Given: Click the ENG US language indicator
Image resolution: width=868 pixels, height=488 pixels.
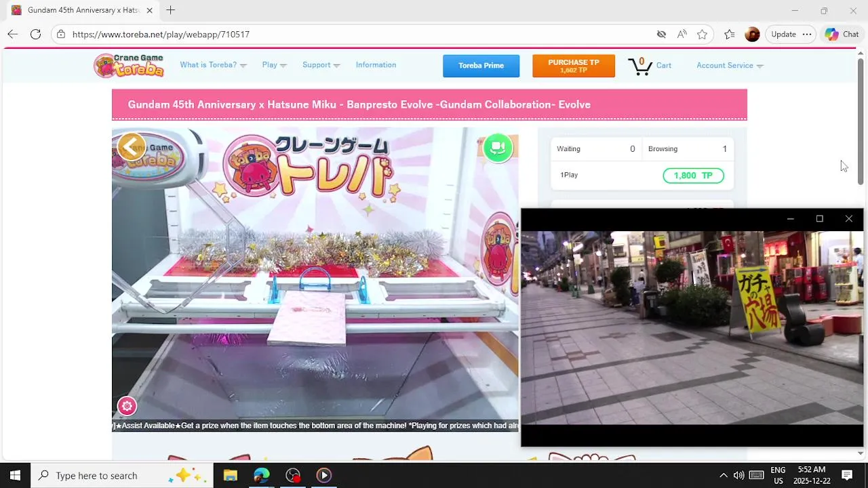Looking at the screenshot, I should coord(778,475).
